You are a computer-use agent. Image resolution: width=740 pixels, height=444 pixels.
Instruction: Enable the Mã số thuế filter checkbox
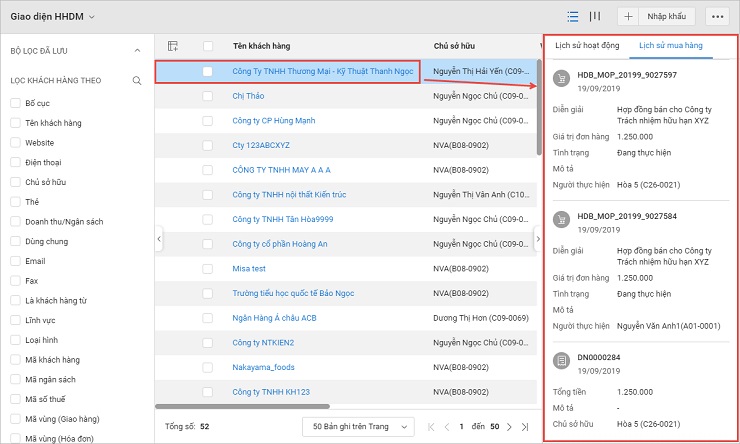pos(16,399)
